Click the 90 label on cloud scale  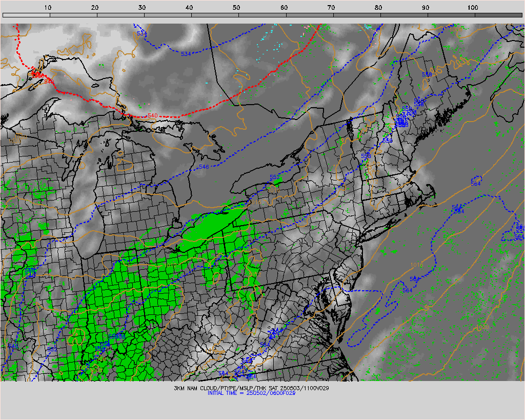click(426, 7)
